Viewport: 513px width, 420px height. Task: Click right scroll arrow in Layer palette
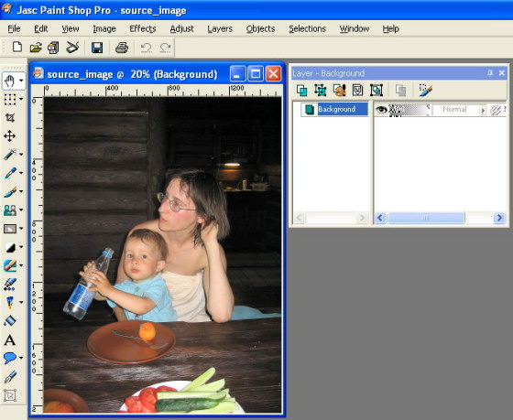pyautogui.click(x=499, y=218)
